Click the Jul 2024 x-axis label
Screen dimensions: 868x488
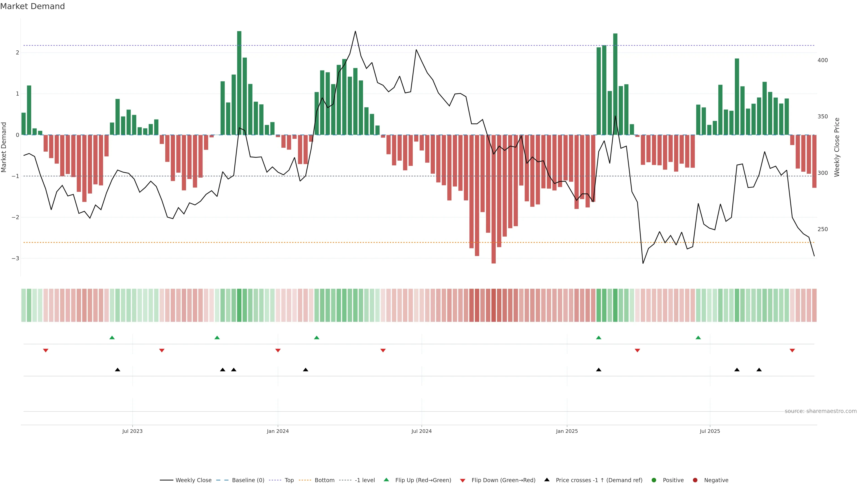[421, 431]
